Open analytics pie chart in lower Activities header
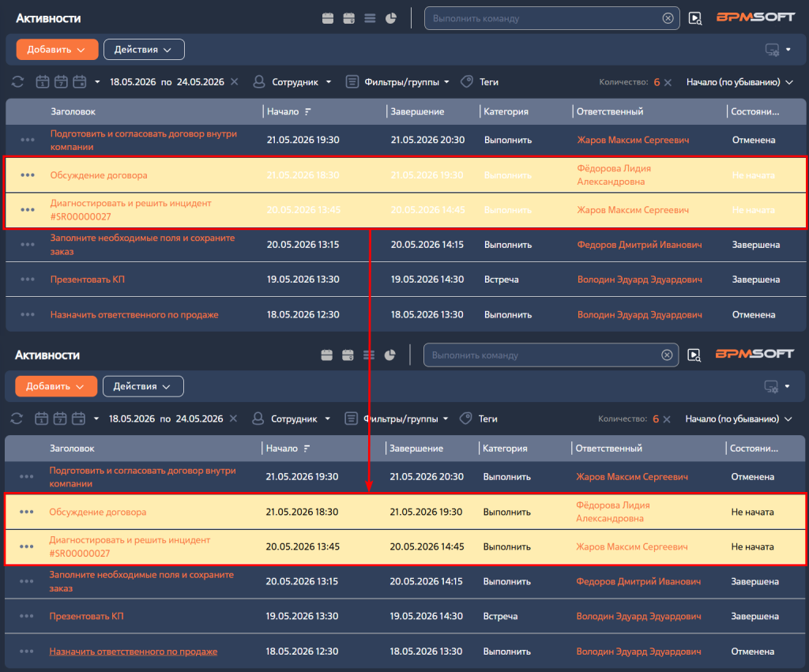The width and height of the screenshot is (809, 672). click(x=390, y=355)
